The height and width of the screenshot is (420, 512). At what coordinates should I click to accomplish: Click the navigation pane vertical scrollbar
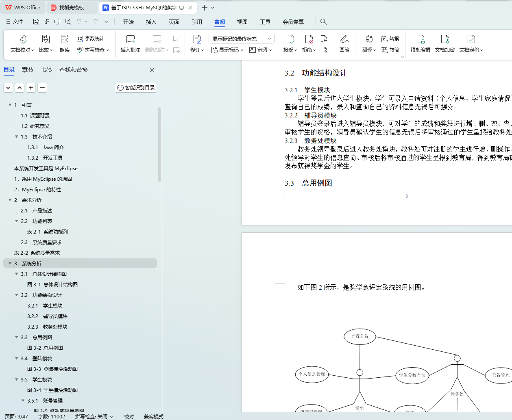(159, 144)
